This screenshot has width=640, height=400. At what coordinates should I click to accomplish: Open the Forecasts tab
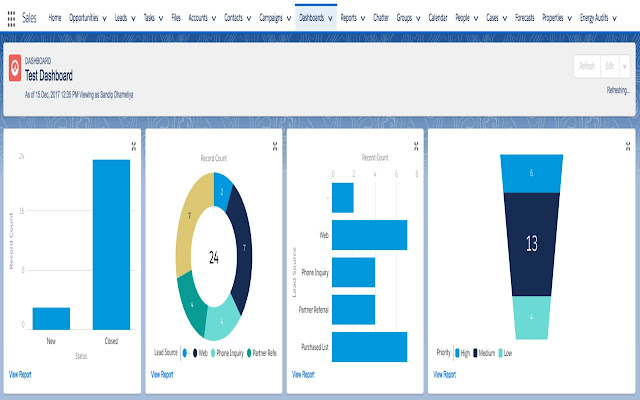[x=524, y=18]
